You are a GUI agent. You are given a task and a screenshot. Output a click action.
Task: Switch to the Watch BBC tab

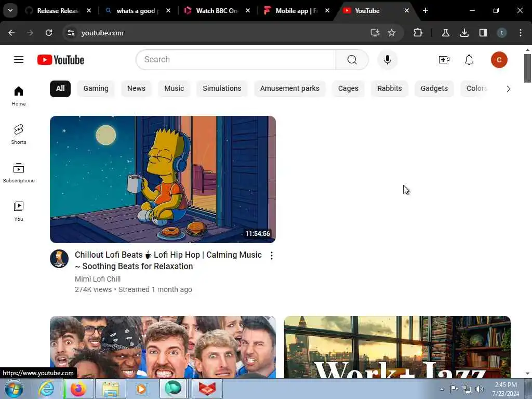click(x=217, y=10)
